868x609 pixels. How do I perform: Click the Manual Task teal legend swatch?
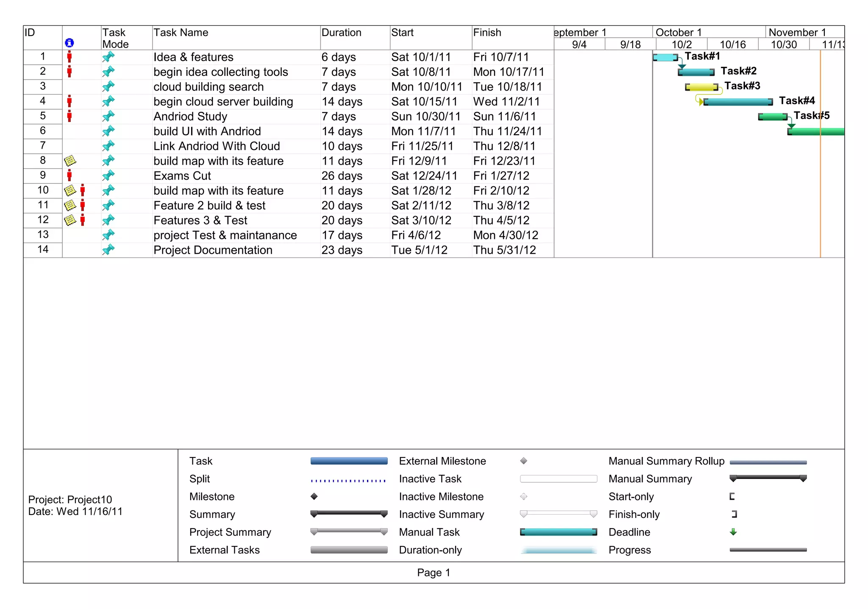pos(558,532)
